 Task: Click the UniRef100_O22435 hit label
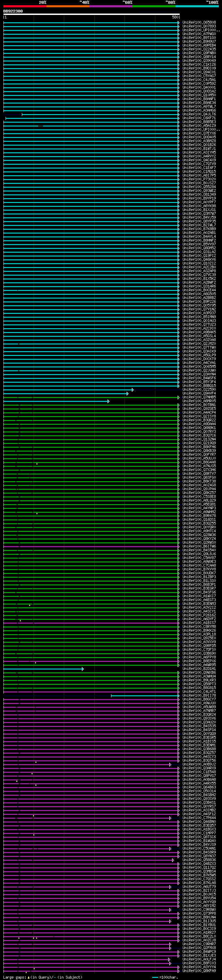199,49
